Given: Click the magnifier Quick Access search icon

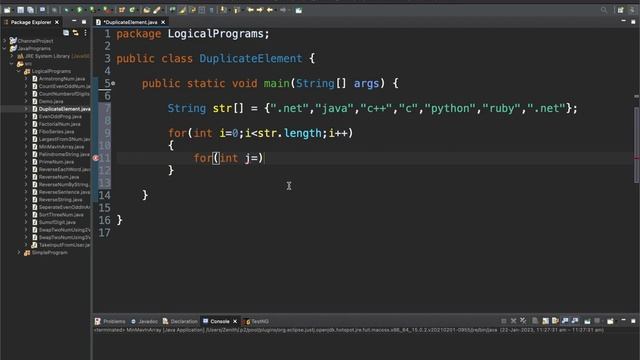Looking at the screenshot, I should [x=604, y=10].
